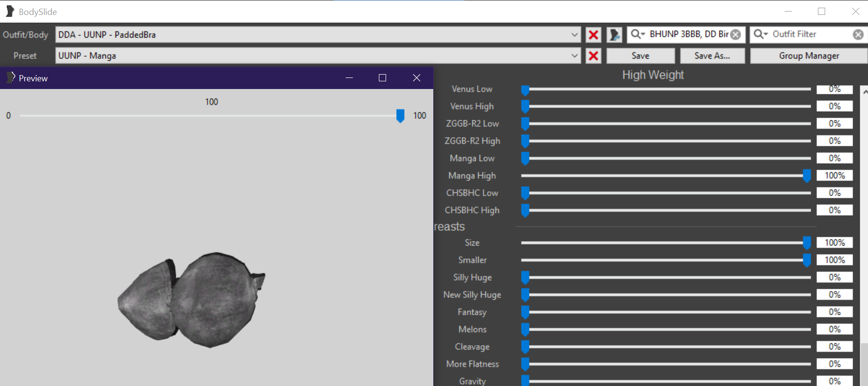Click the More Flatness percentage field
Screen dimensions: 868x386
835,364
